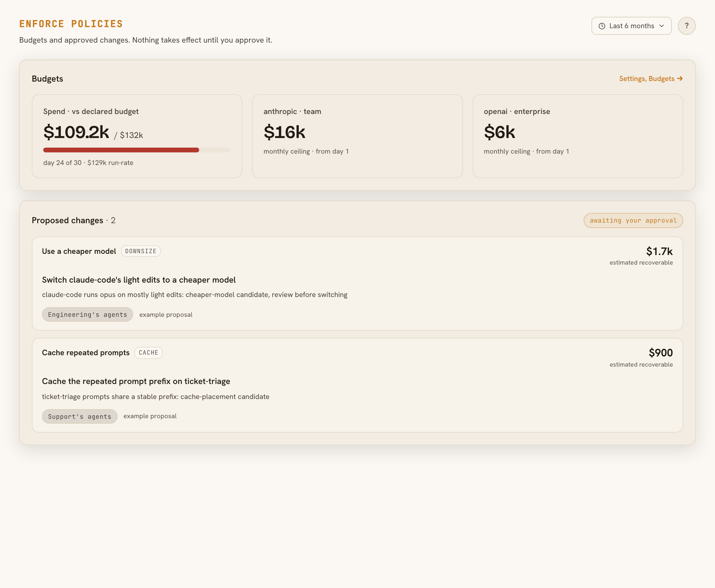The height and width of the screenshot is (588, 715).
Task: Click the CACHE tag
Action: point(148,352)
